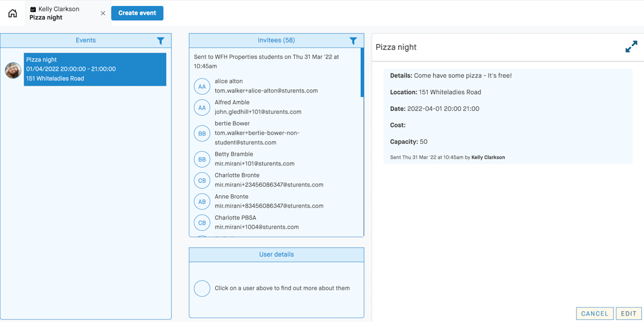This screenshot has height=322, width=644.
Task: Open the Invitees filter funnel icon
Action: click(353, 41)
